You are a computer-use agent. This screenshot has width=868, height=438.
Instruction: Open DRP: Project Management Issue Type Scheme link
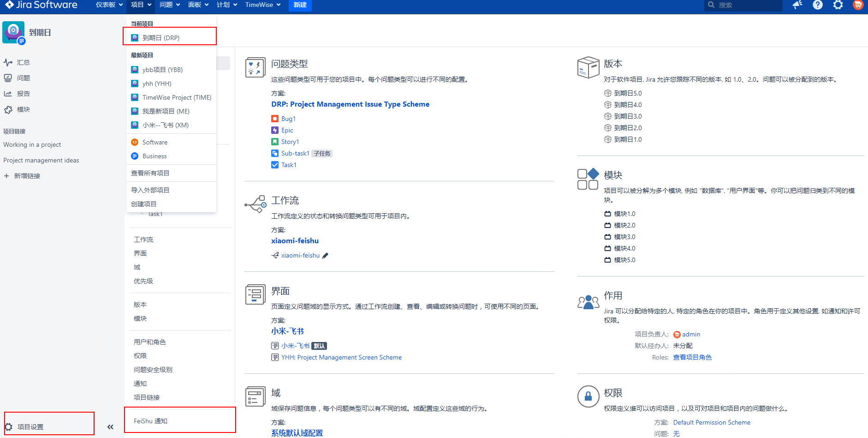350,104
